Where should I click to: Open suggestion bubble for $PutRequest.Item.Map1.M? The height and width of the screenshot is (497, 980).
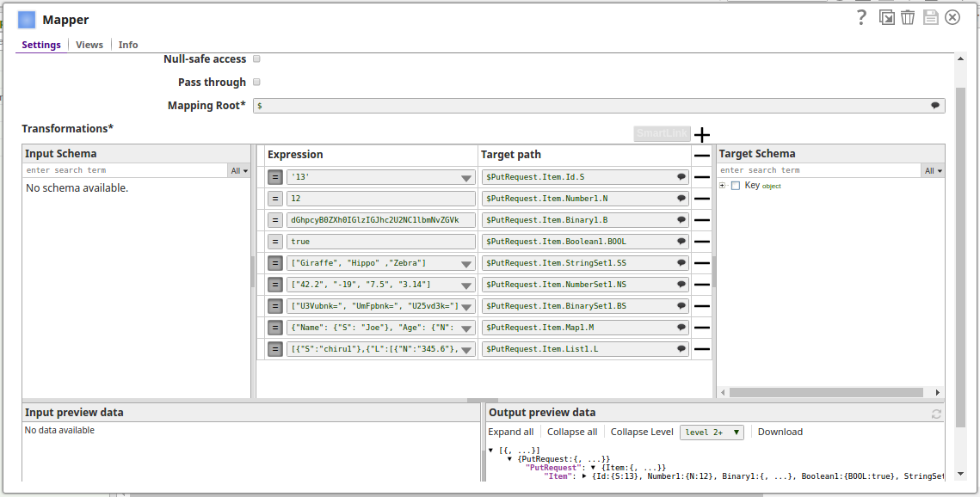point(681,327)
